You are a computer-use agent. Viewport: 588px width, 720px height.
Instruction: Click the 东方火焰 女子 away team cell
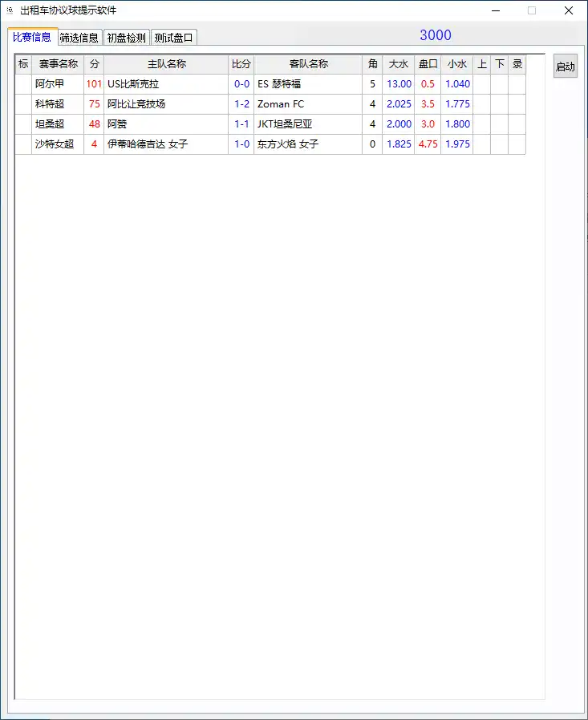pos(308,144)
